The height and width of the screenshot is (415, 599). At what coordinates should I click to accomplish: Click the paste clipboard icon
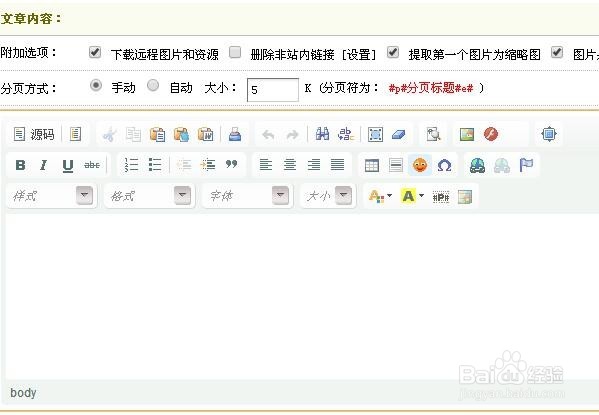point(157,135)
